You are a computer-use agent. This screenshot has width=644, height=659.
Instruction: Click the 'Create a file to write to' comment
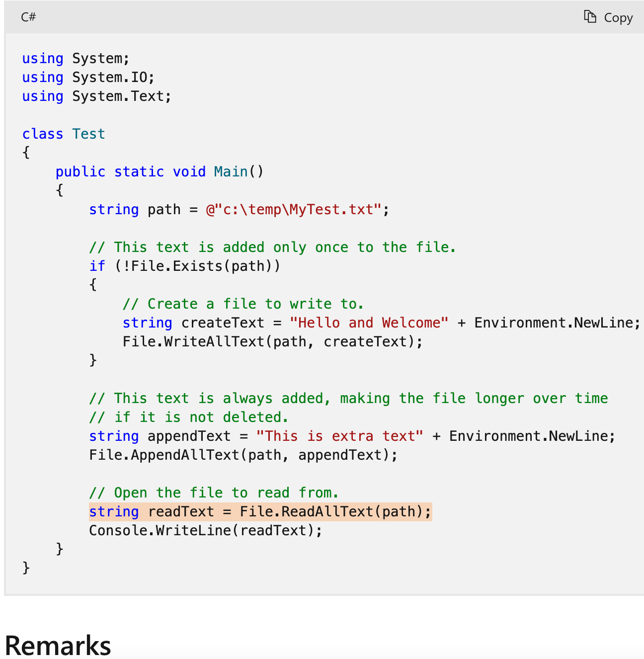[243, 304]
